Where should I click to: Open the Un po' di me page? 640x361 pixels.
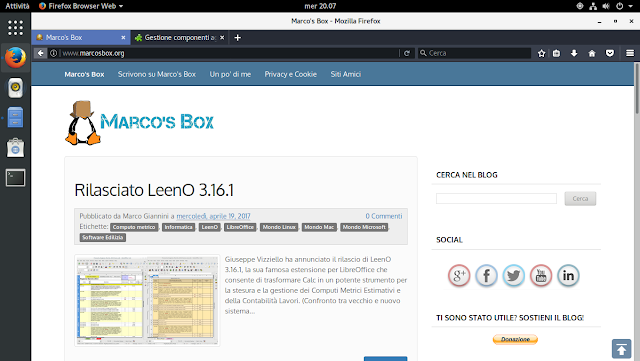[230, 74]
